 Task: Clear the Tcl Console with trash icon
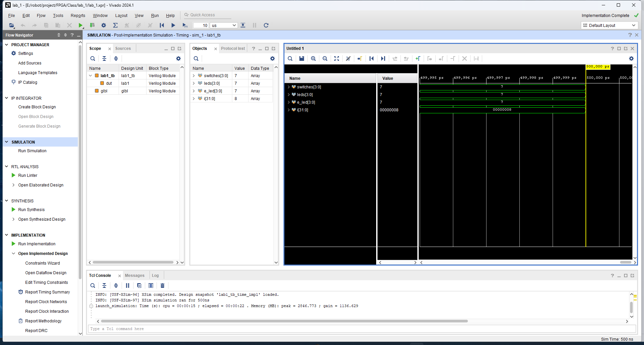(162, 286)
